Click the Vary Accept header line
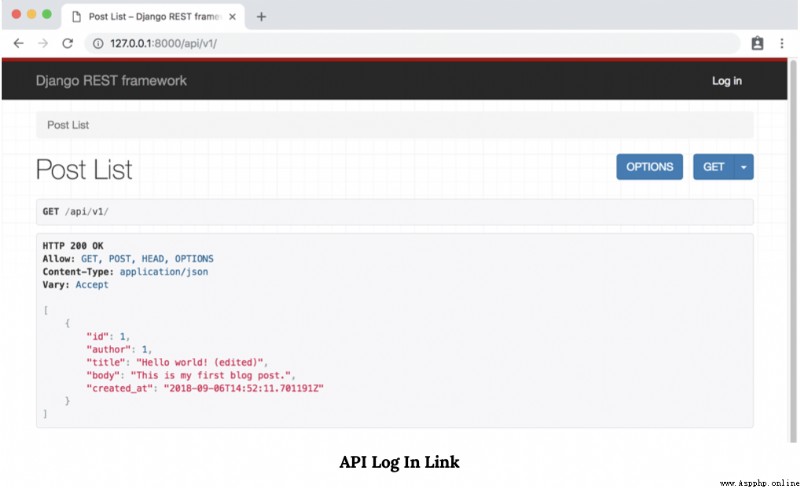The height and width of the screenshot is (488, 800). click(x=76, y=285)
